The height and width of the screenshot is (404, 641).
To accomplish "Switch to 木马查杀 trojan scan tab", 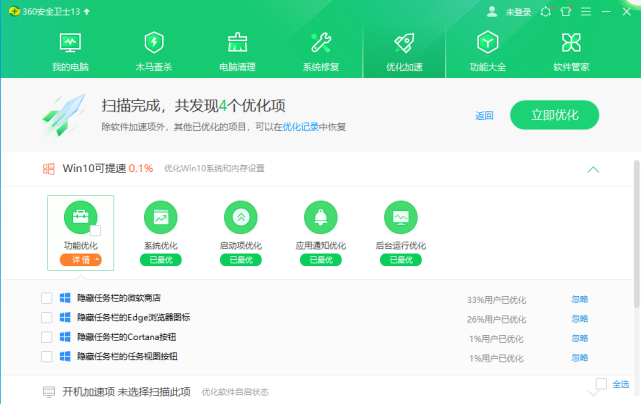I will [x=154, y=52].
